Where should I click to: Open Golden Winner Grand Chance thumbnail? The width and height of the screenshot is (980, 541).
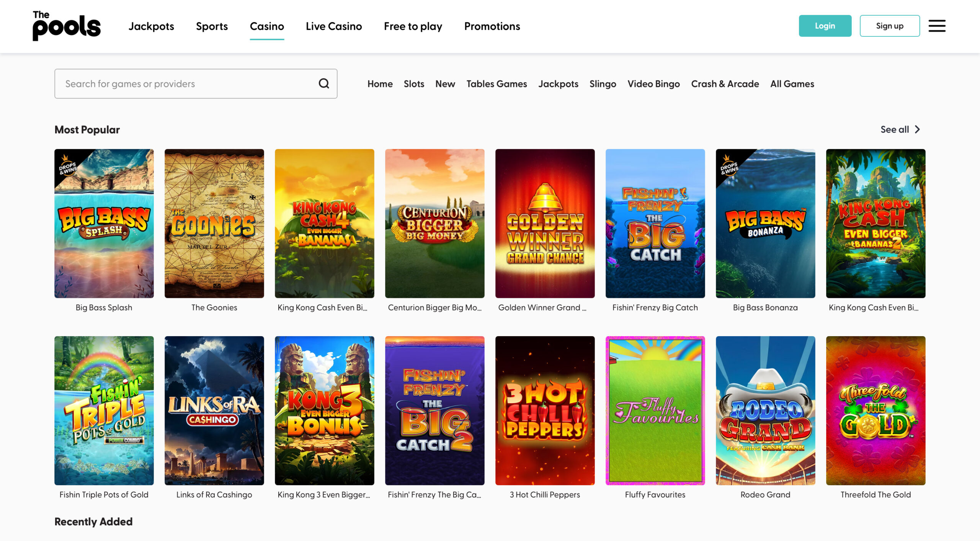click(x=545, y=223)
